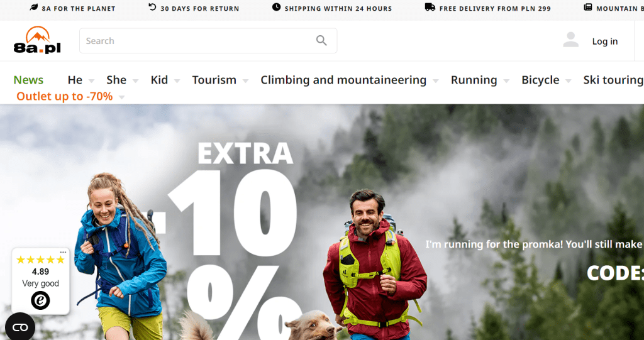Select the Bicycle menu item
The image size is (644, 340).
540,80
